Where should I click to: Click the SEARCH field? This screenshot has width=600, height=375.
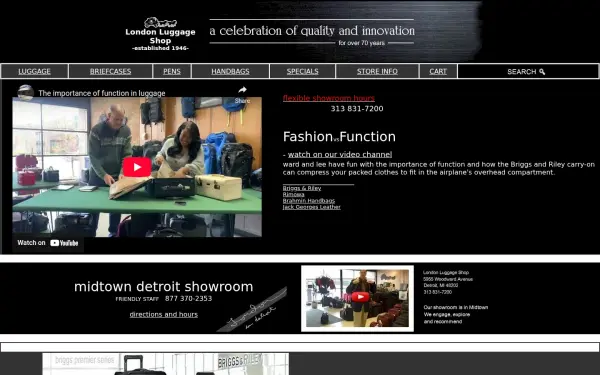[528, 71]
